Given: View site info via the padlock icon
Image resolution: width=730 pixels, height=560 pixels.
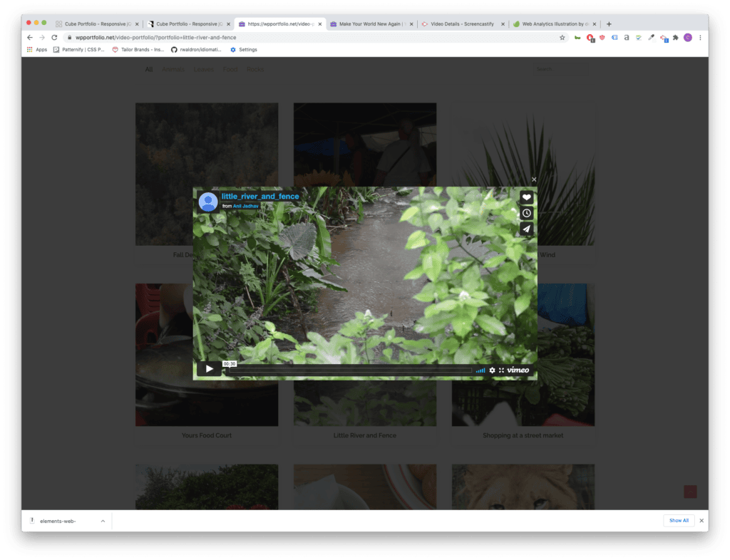Looking at the screenshot, I should pyautogui.click(x=69, y=38).
